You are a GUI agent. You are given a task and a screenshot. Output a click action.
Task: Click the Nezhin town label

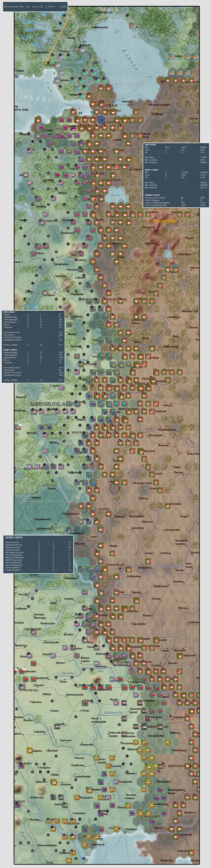pos(136,592)
